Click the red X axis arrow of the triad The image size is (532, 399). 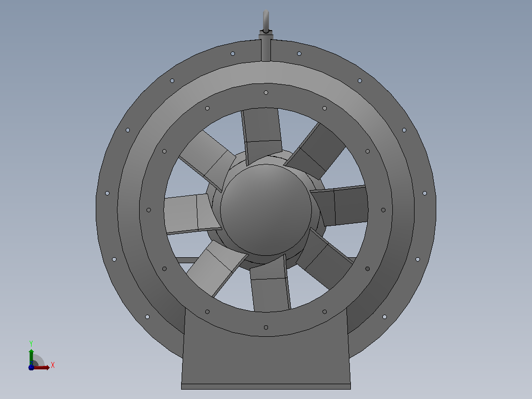click(x=41, y=368)
